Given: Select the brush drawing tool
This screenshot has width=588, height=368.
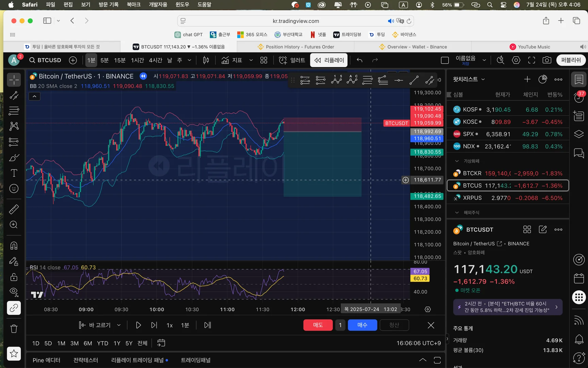Looking at the screenshot, I should coord(14,157).
